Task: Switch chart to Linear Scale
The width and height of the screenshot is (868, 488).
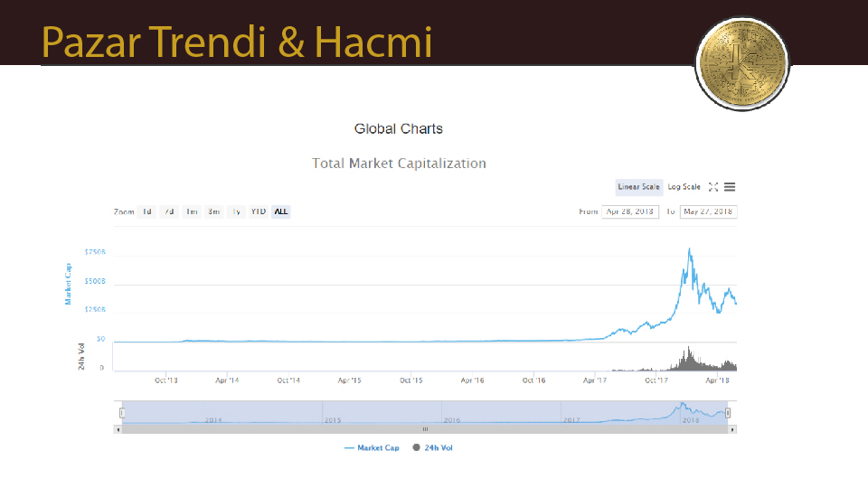Action: pos(639,187)
